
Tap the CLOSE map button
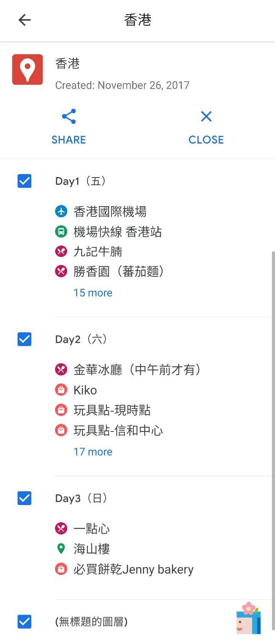point(206,128)
